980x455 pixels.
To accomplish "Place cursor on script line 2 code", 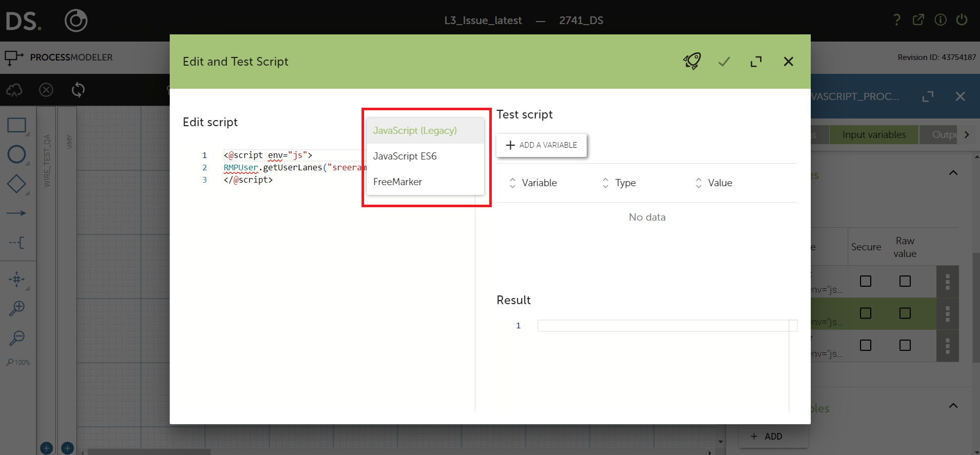I will 295,168.
